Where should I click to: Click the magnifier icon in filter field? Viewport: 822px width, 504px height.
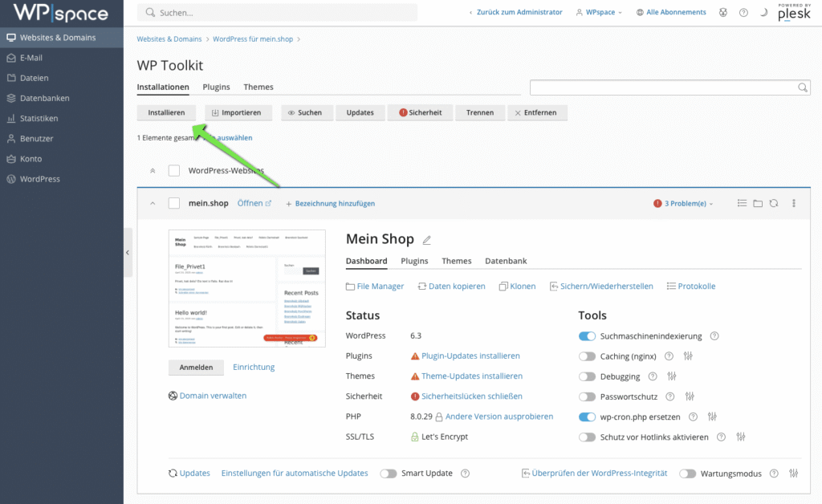tap(803, 87)
